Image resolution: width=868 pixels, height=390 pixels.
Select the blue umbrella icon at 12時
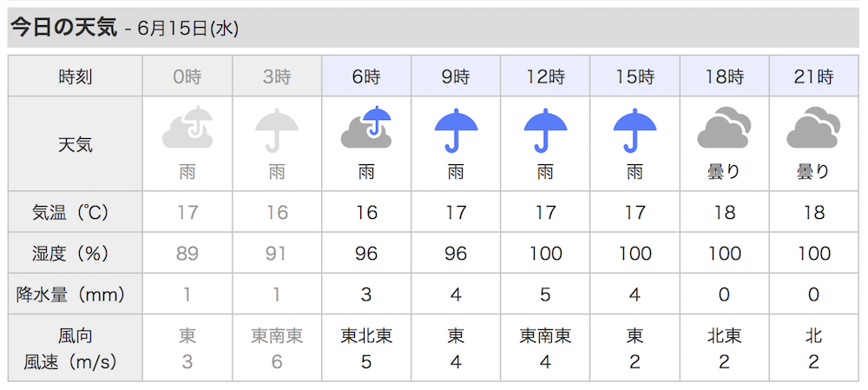pos(545,130)
